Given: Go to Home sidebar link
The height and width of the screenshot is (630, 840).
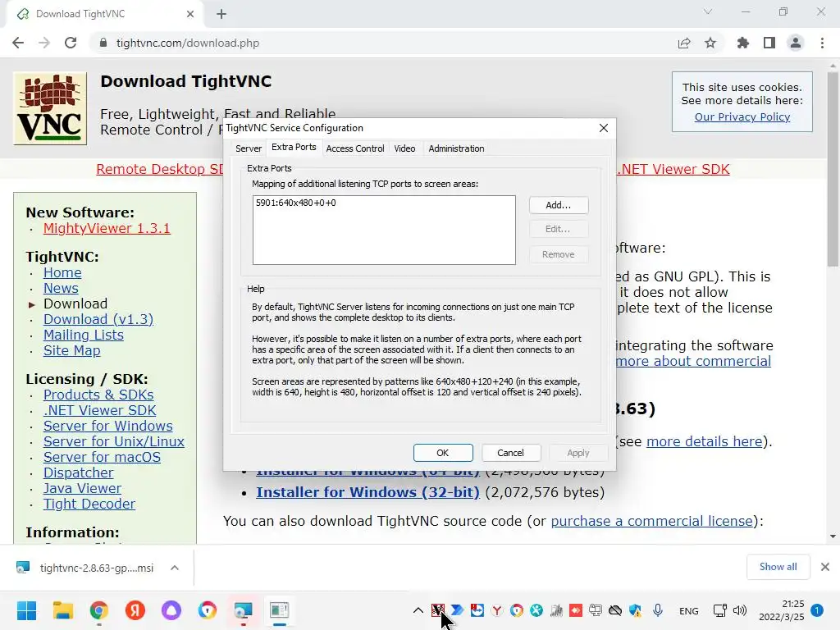Looking at the screenshot, I should coord(62,272).
